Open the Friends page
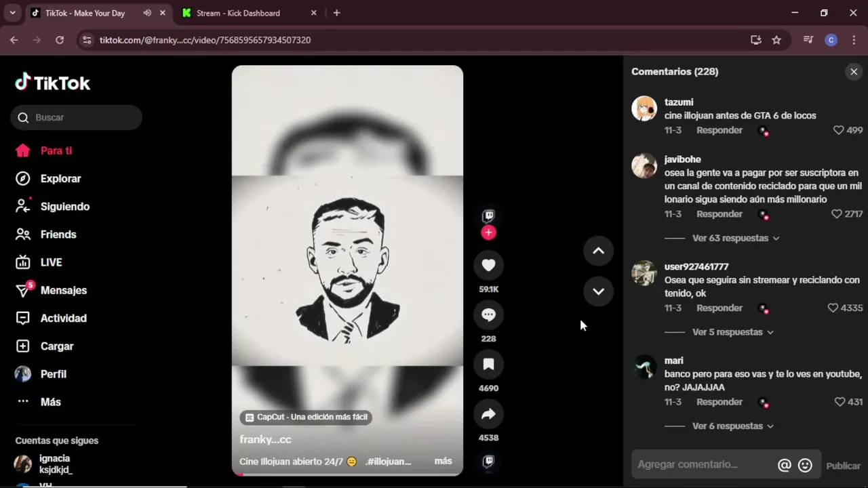Viewport: 868px width, 488px height. (x=58, y=235)
